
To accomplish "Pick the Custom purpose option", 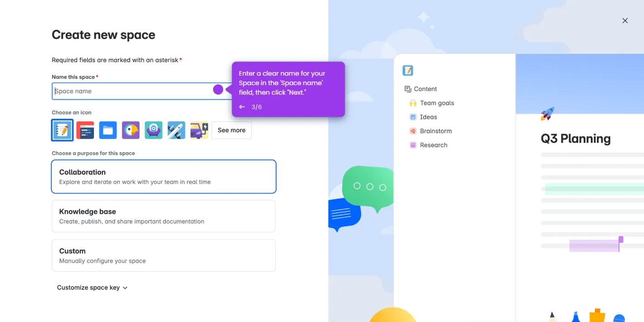I will (164, 255).
